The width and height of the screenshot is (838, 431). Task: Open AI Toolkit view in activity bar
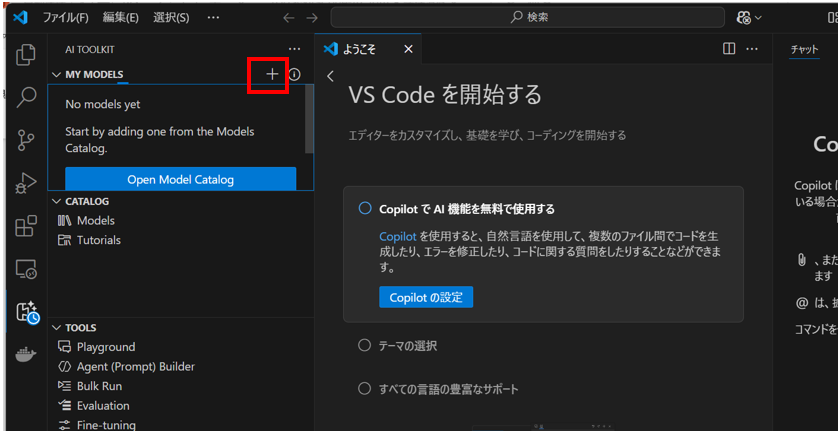point(27,312)
